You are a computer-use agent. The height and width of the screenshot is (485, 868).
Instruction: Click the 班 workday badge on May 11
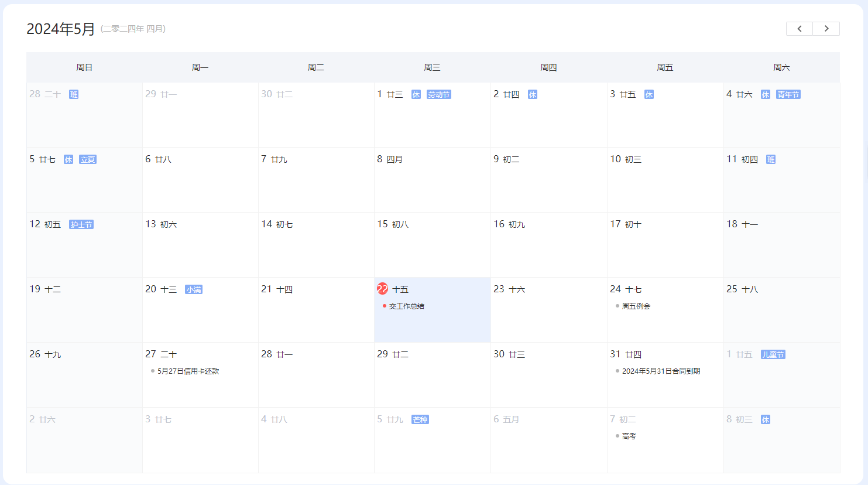pyautogui.click(x=771, y=159)
